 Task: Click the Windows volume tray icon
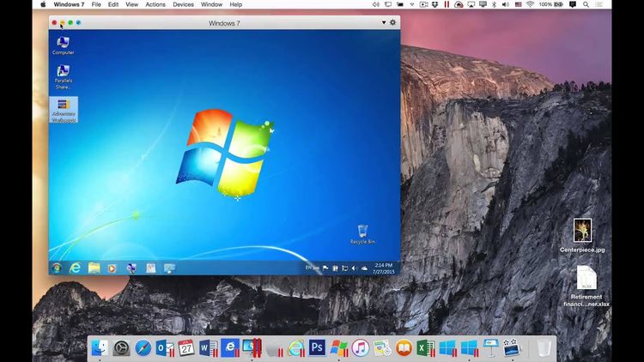354,268
